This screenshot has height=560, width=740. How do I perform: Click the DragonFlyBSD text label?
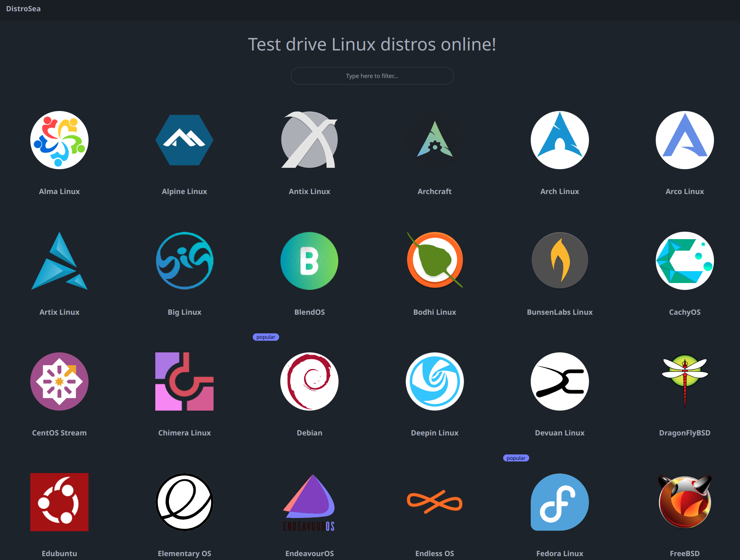[685, 433]
